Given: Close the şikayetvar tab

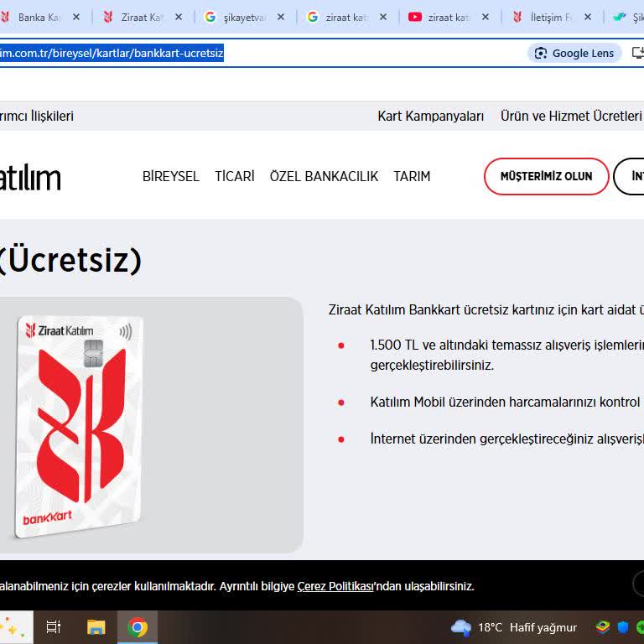Looking at the screenshot, I should click(281, 18).
